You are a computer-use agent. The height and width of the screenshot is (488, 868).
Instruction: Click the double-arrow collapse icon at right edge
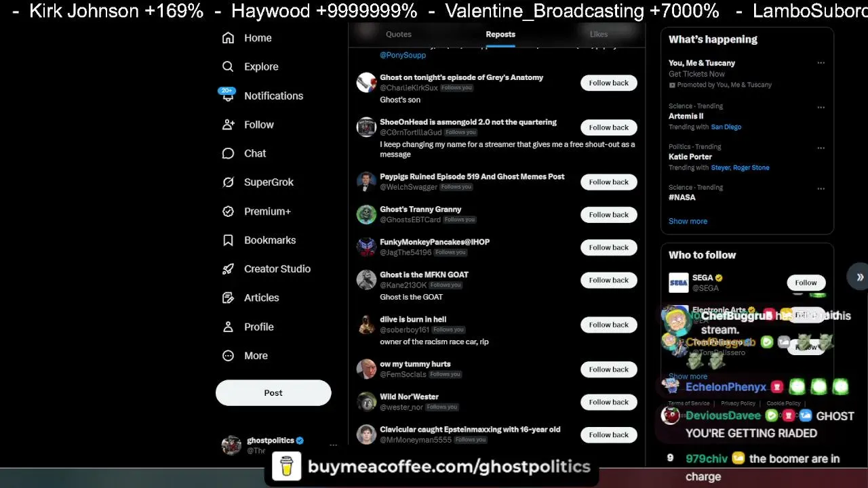coord(859,277)
